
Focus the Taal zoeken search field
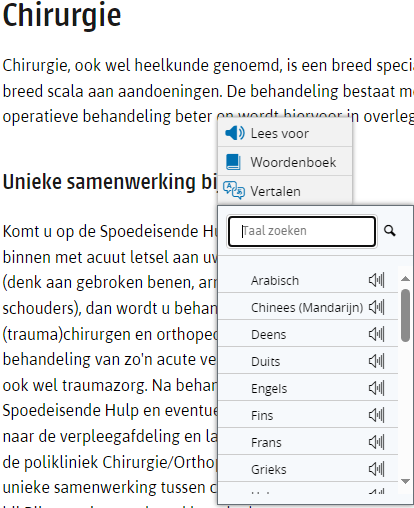tap(302, 231)
